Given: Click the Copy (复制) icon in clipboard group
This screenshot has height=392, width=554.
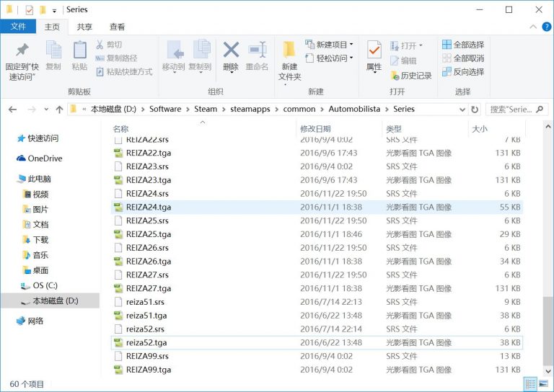Looking at the screenshot, I should (53, 50).
